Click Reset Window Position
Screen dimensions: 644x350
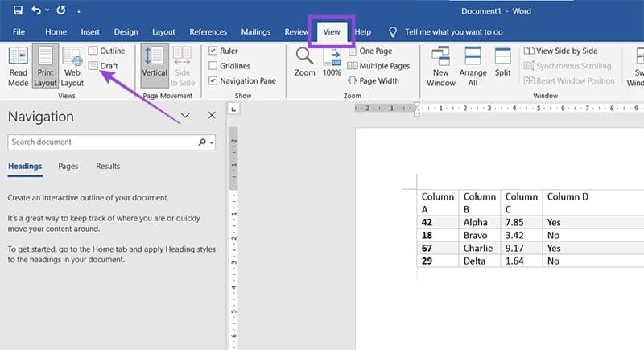pyautogui.click(x=569, y=80)
